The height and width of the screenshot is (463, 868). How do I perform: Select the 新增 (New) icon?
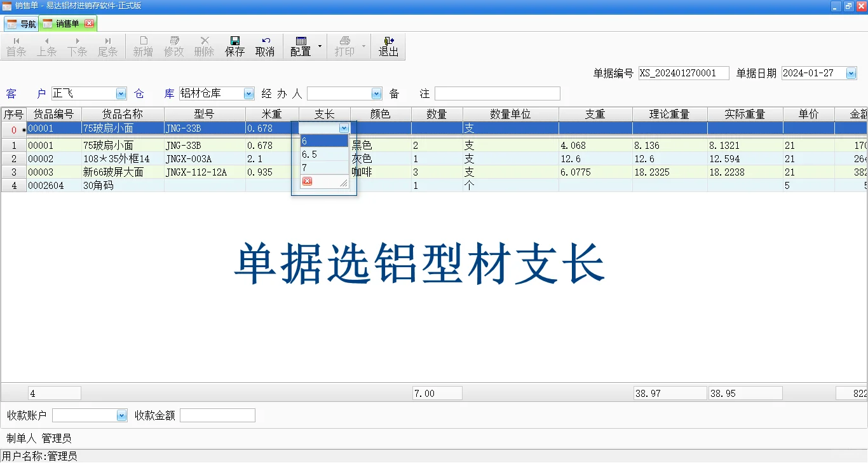(x=143, y=46)
